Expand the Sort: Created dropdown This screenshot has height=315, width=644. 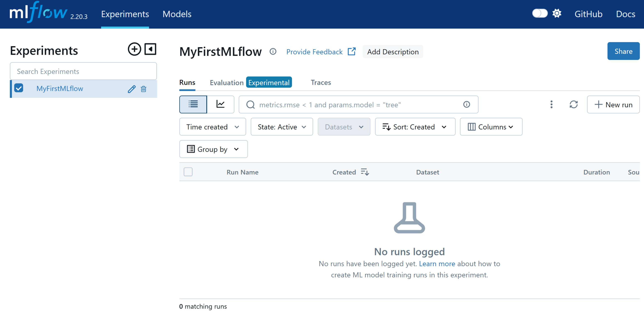[415, 127]
